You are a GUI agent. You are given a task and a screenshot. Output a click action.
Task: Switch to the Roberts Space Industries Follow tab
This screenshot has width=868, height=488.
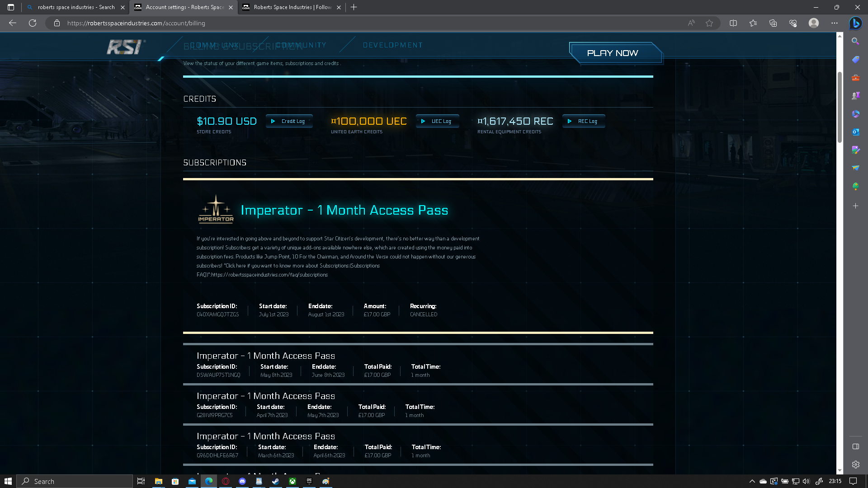tap(292, 7)
